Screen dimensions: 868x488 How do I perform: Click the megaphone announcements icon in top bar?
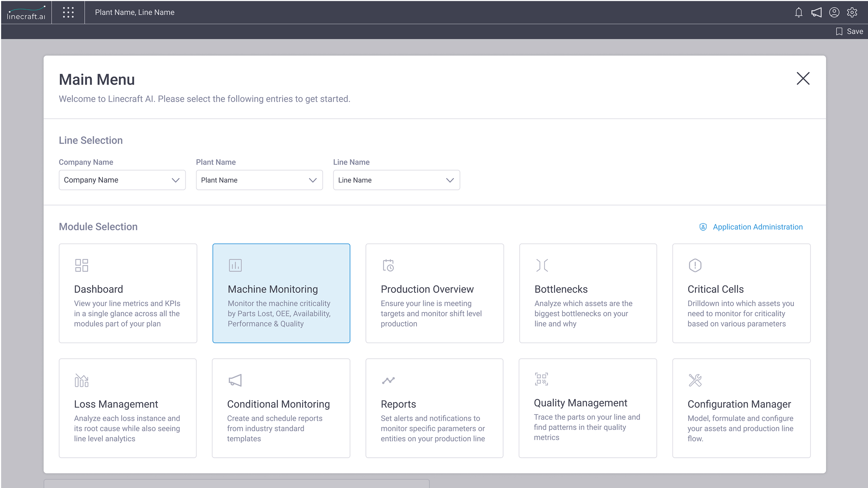click(x=816, y=13)
